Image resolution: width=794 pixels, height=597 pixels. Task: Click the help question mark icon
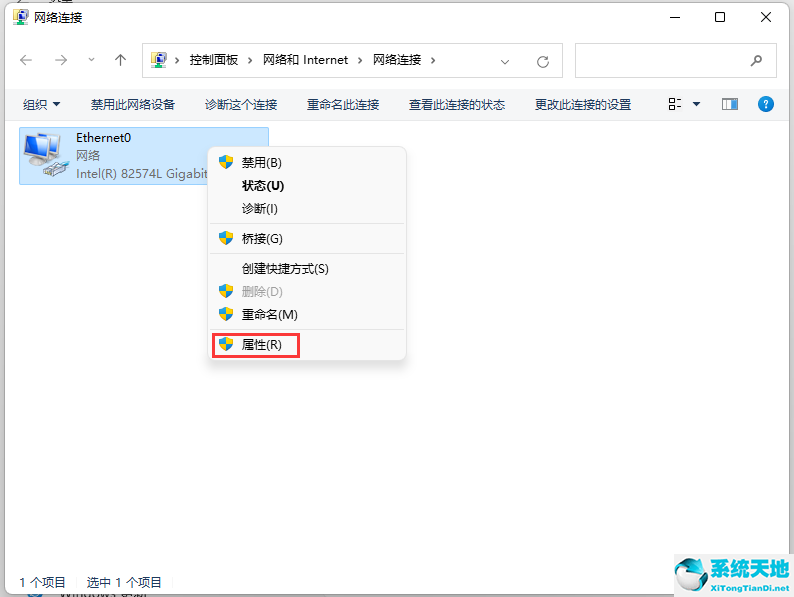click(766, 104)
